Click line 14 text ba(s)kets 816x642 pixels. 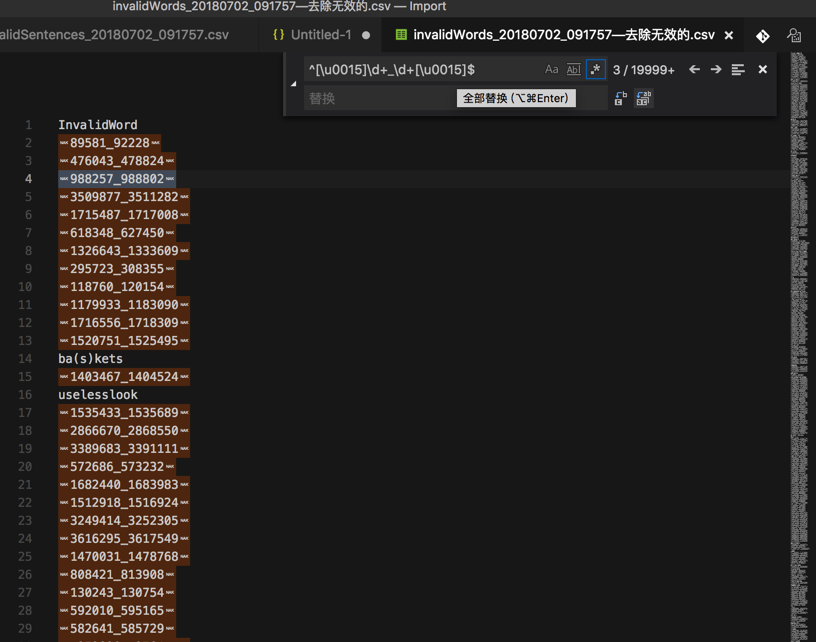click(x=91, y=358)
